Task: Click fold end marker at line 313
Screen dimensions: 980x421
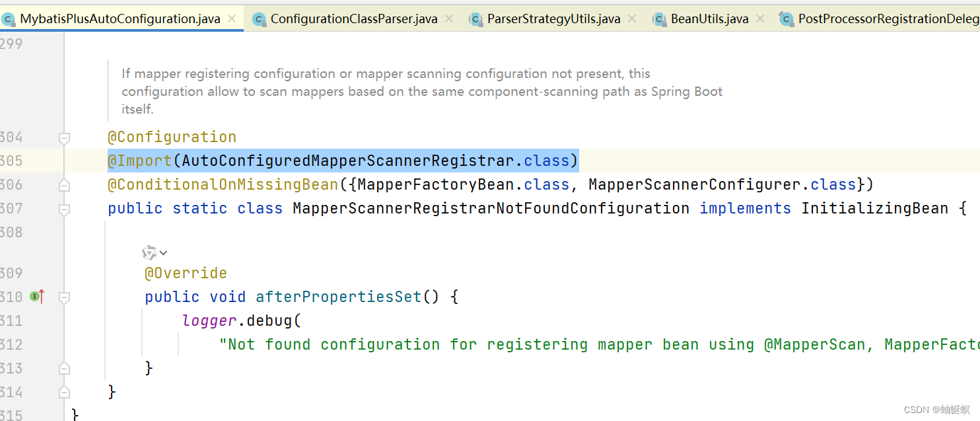Action: click(64, 367)
